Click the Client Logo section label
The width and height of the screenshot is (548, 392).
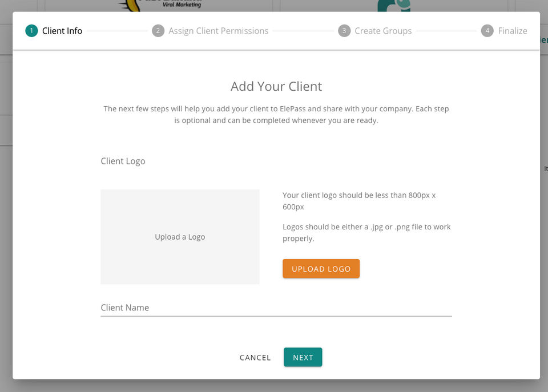point(123,161)
